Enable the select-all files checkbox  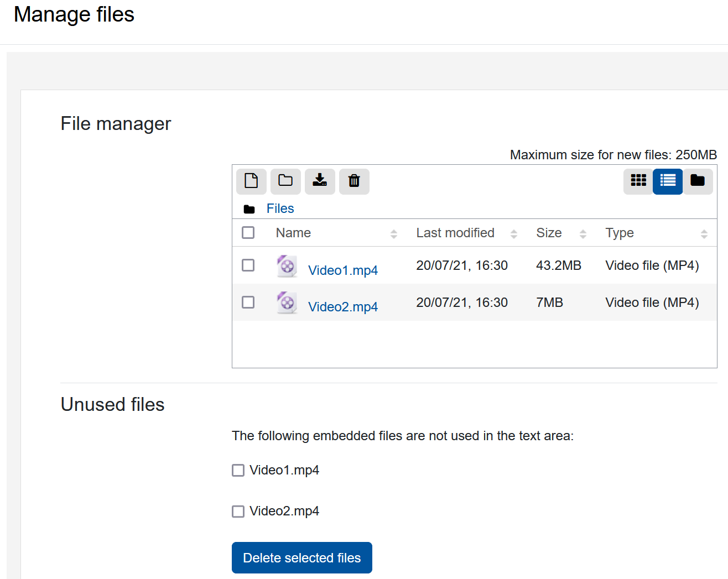tap(248, 232)
